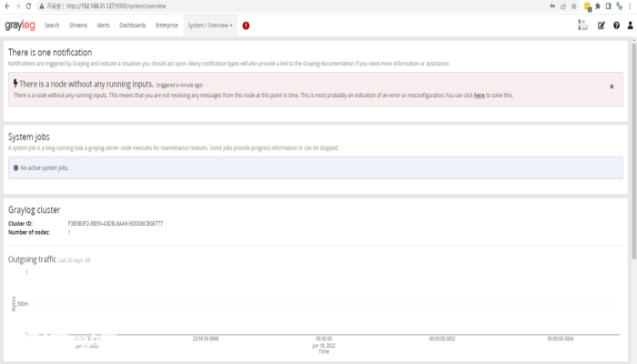Bookmark this page with the star icon
The image size is (637, 364).
[573, 6]
